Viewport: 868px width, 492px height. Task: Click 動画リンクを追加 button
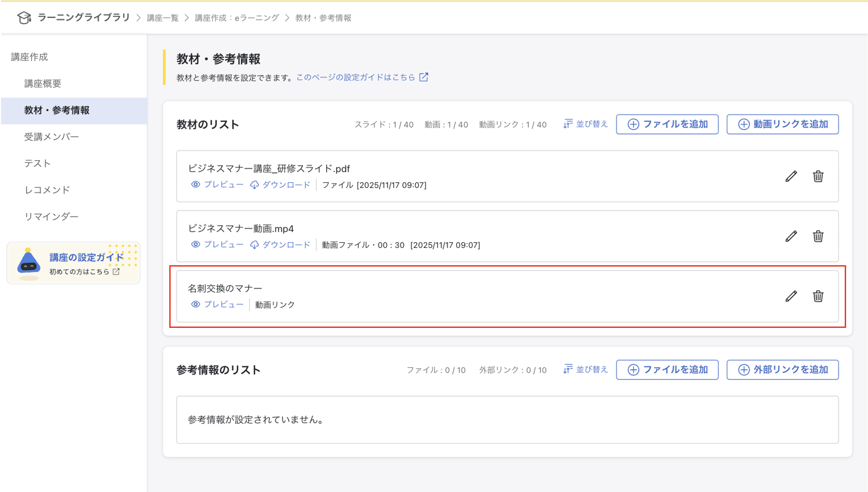click(782, 124)
